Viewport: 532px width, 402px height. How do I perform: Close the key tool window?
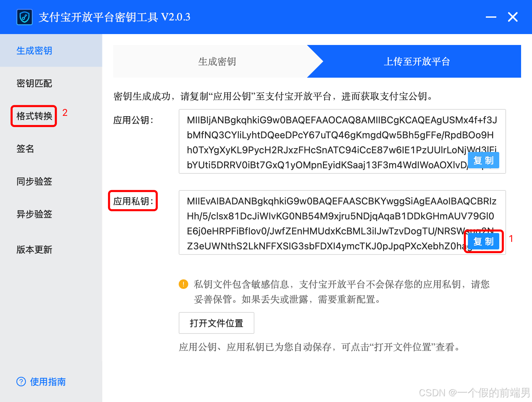[x=513, y=17]
